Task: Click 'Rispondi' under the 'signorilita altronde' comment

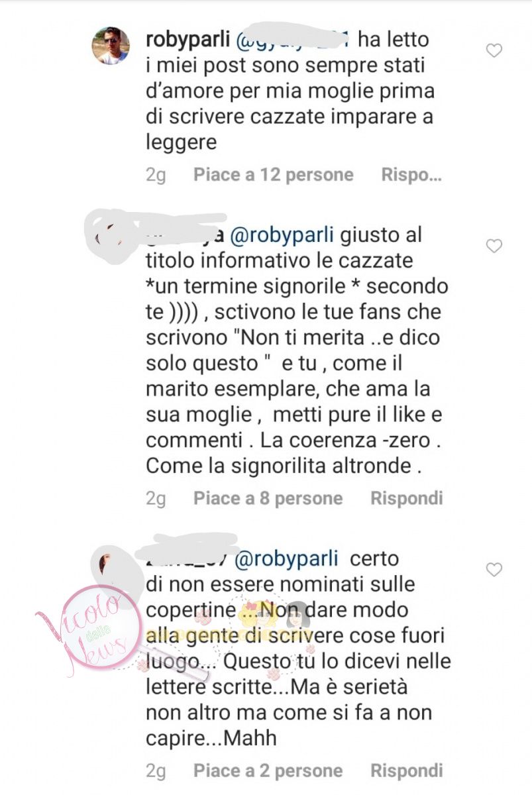Action: 406,498
